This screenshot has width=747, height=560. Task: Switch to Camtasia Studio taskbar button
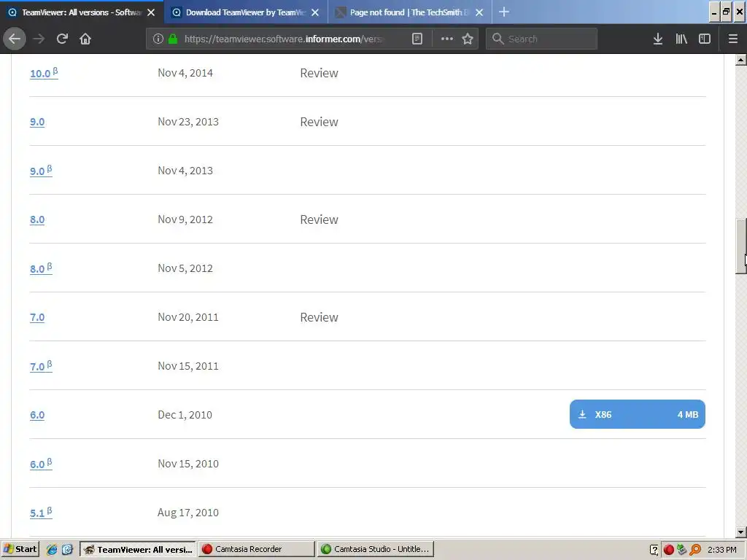tap(376, 549)
